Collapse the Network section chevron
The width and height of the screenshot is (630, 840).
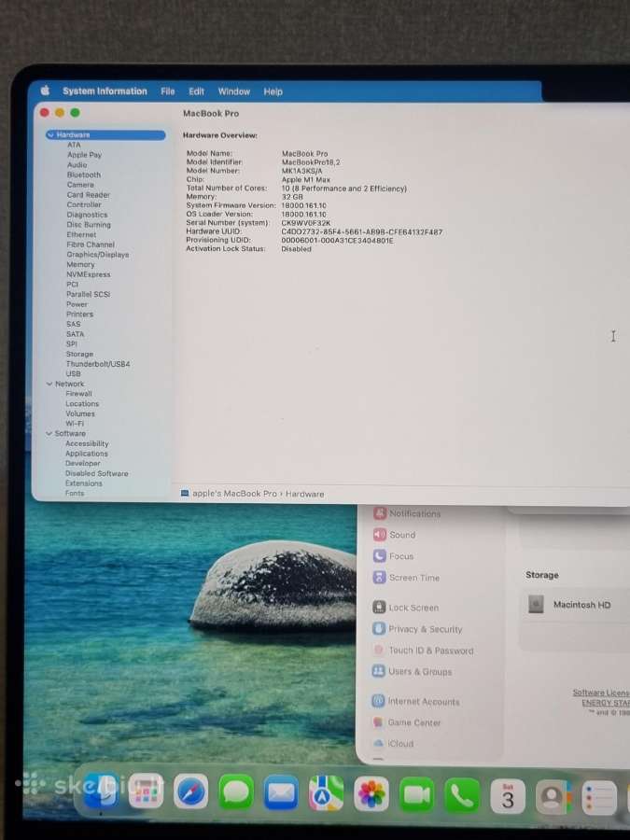click(49, 384)
